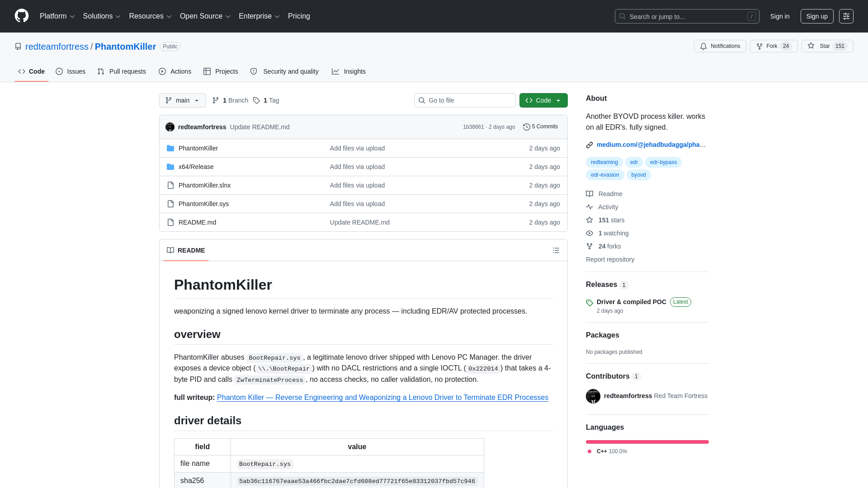This screenshot has height=488, width=868.
Task: Open the Actions tab
Action: pos(175,71)
